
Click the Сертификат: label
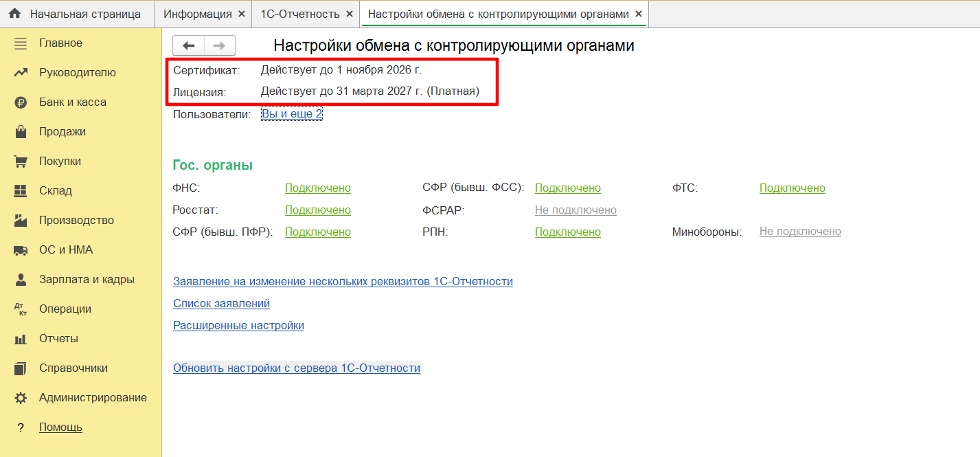207,70
